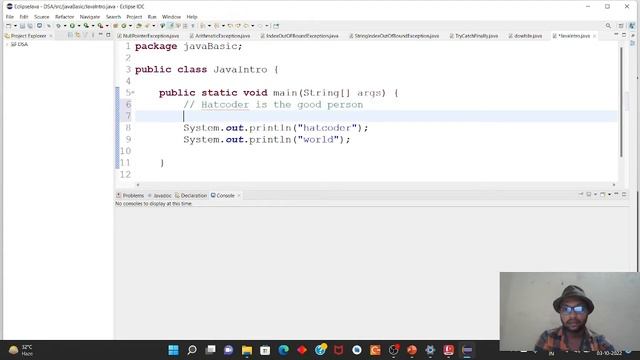Click the Open Type toolbar icon
Image resolution: width=640 pixels, height=360 pixels.
[x=139, y=26]
